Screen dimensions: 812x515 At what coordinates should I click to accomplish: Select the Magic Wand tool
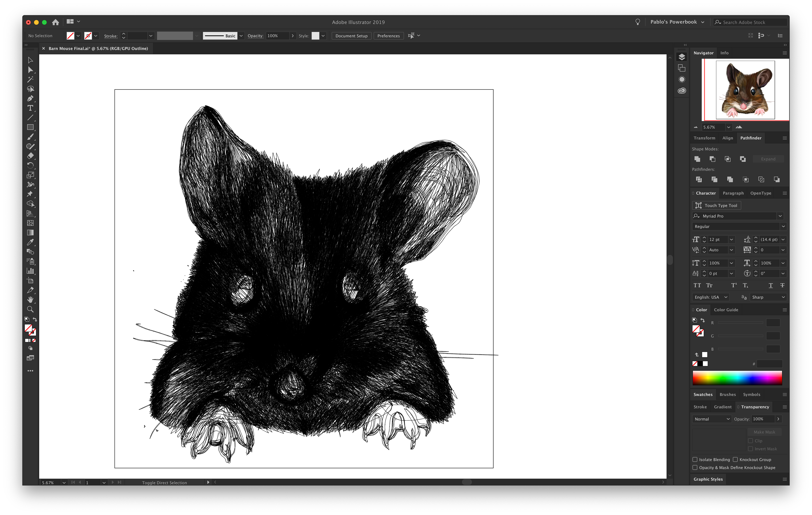pyautogui.click(x=30, y=79)
